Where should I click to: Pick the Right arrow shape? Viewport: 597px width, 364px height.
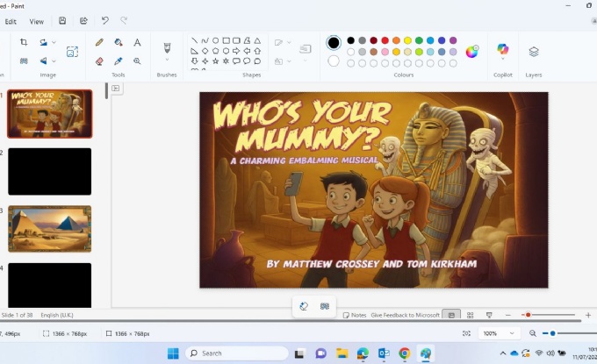coord(236,51)
